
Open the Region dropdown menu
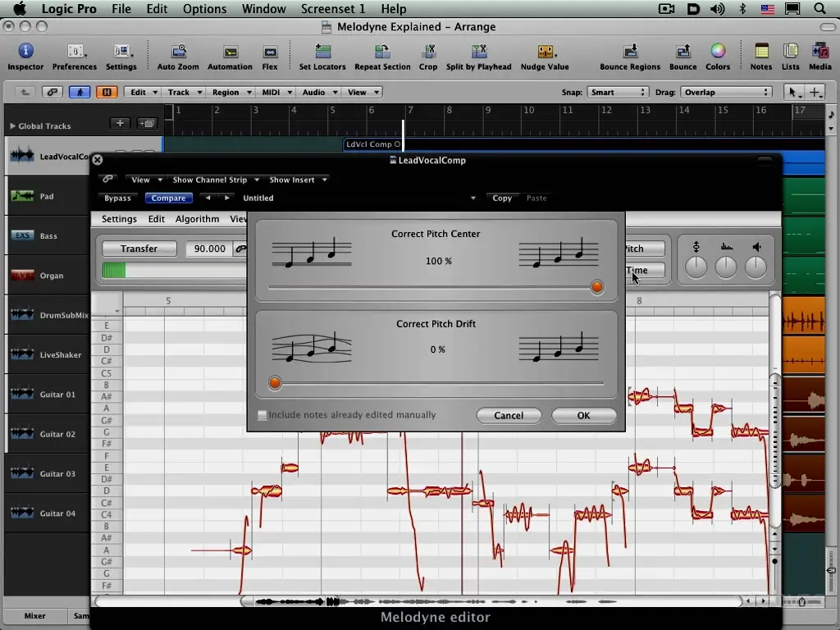tap(230, 92)
